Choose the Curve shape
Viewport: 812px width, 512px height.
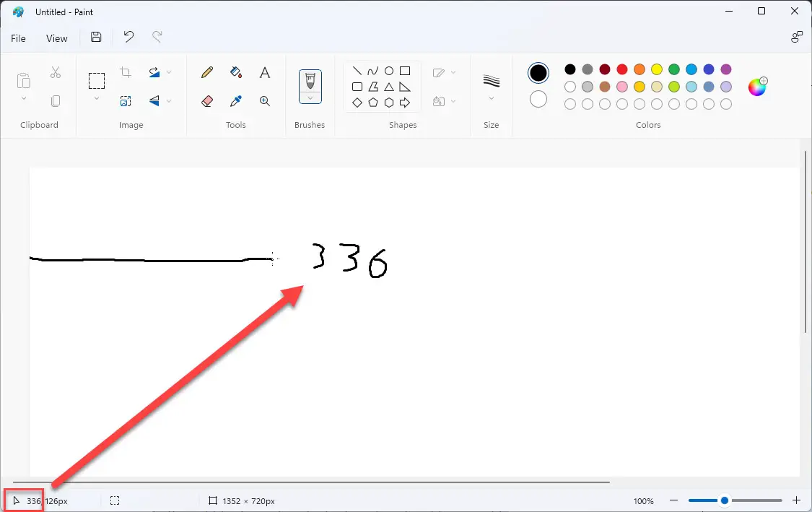(373, 71)
